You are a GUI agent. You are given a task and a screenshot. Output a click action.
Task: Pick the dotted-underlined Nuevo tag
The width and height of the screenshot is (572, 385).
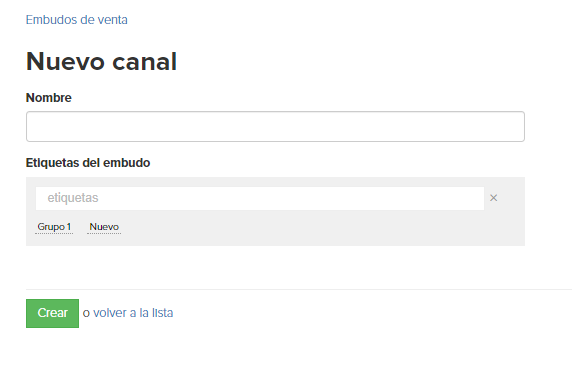(104, 227)
